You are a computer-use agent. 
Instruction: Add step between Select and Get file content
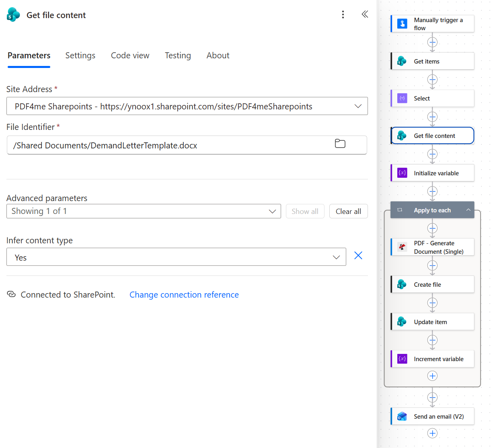[432, 117]
